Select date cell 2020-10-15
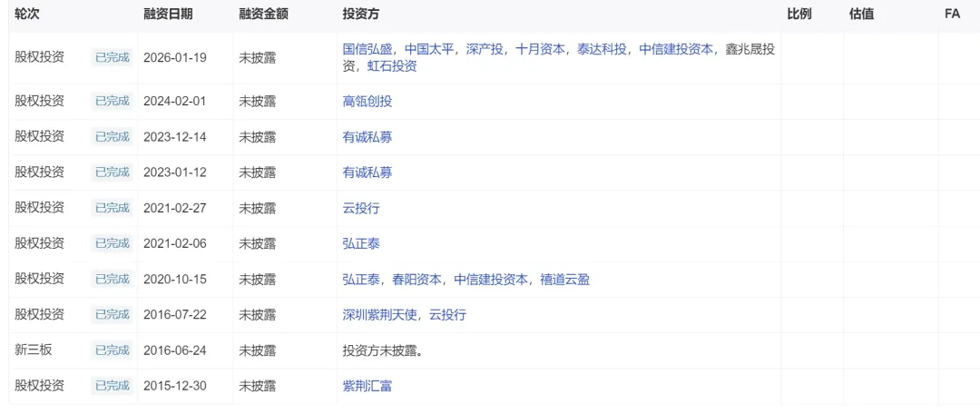The image size is (980, 414). (x=175, y=280)
